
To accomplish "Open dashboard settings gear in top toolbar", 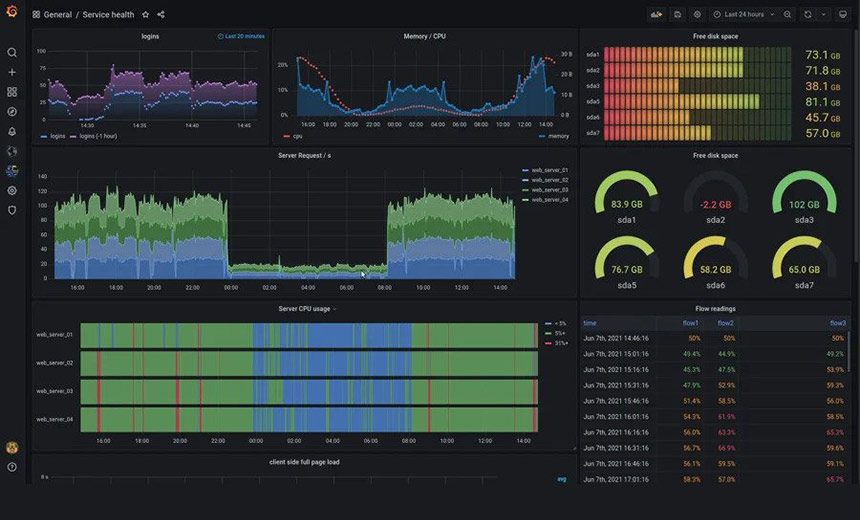I will 697,15.
